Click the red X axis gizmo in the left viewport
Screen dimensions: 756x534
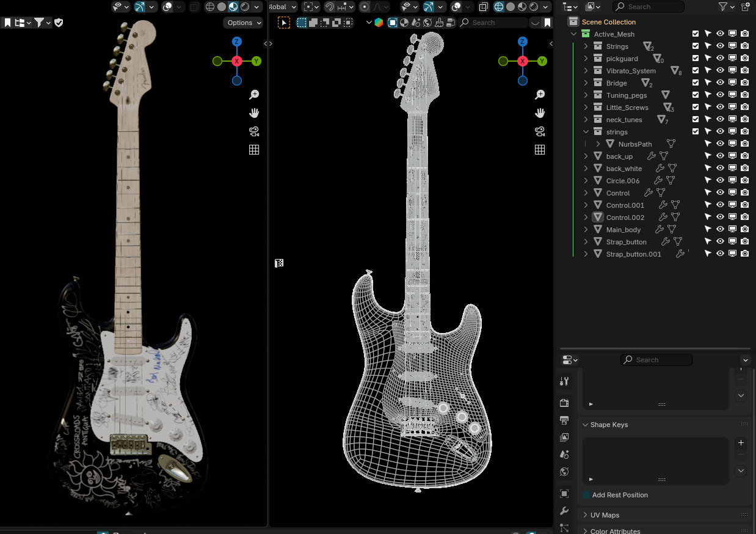coord(237,61)
